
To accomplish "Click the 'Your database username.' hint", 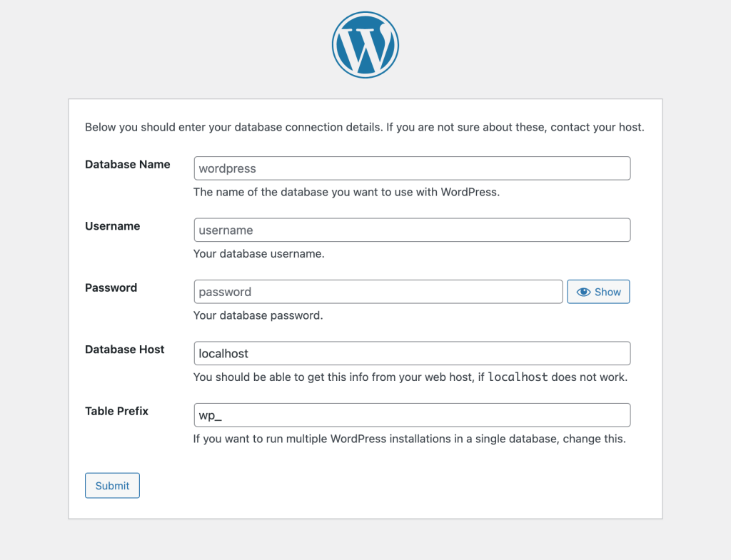I will (x=258, y=253).
